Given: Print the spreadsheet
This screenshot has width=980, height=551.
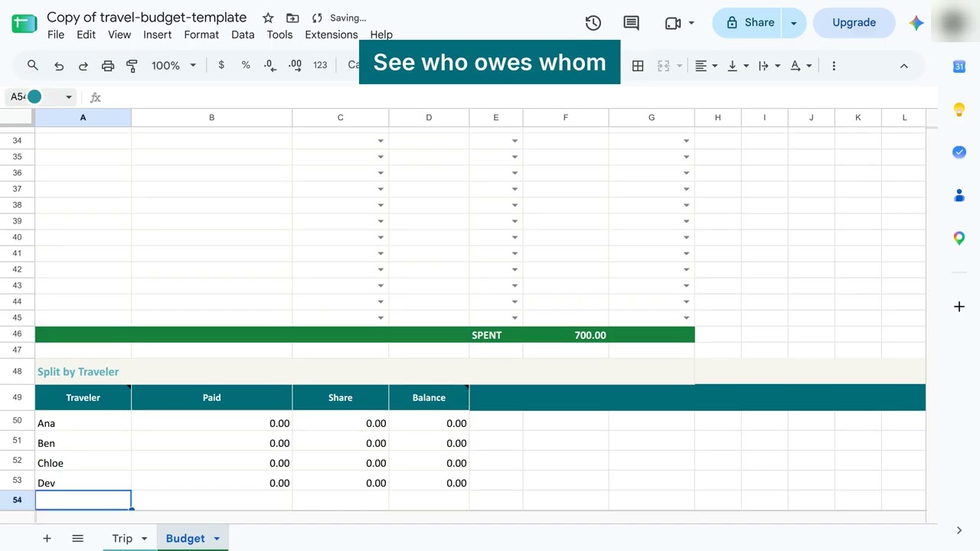Looking at the screenshot, I should pyautogui.click(x=108, y=66).
